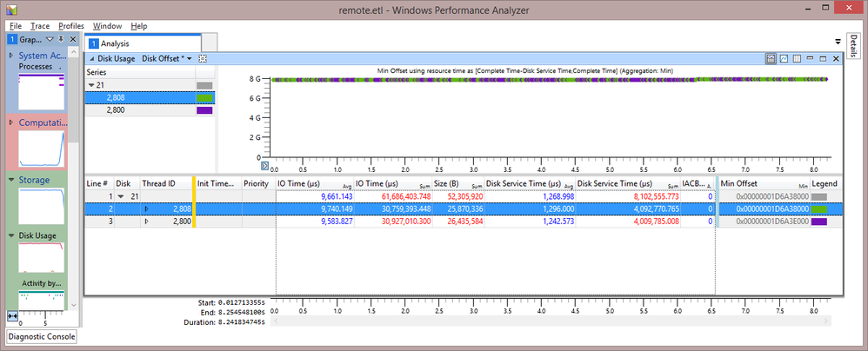
Task: Open the Activity by graph thumbnail
Action: [42, 299]
